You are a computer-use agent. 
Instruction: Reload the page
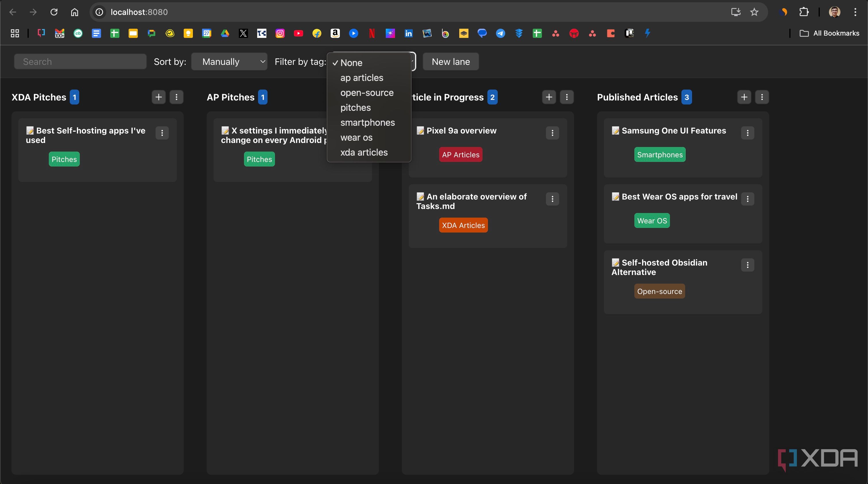coord(54,12)
